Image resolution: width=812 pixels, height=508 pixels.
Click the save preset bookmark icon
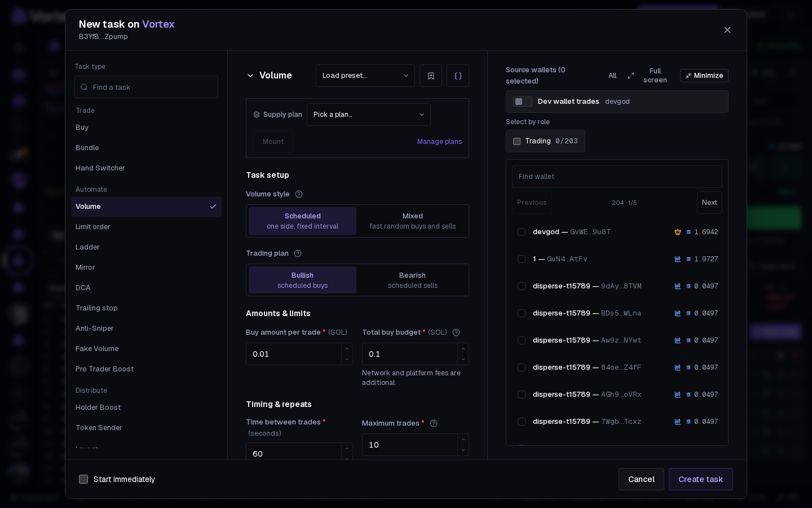[431, 76]
